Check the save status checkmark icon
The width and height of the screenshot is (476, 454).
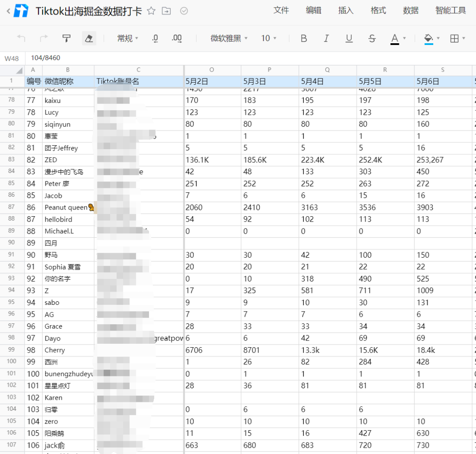[184, 11]
